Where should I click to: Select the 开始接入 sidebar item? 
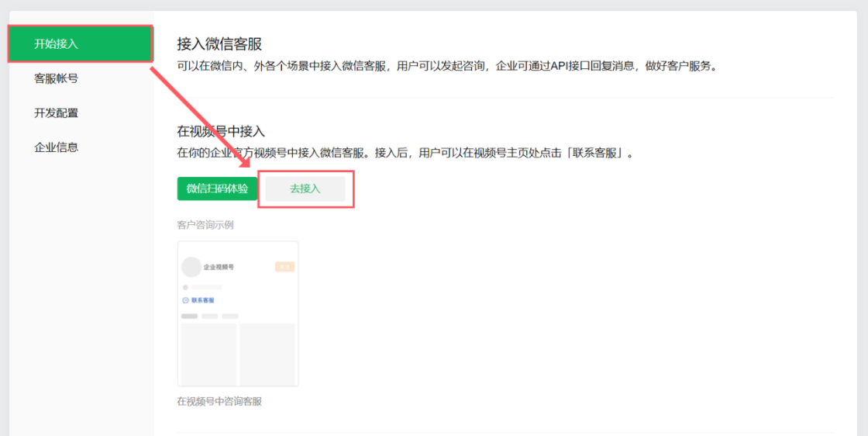(x=81, y=43)
